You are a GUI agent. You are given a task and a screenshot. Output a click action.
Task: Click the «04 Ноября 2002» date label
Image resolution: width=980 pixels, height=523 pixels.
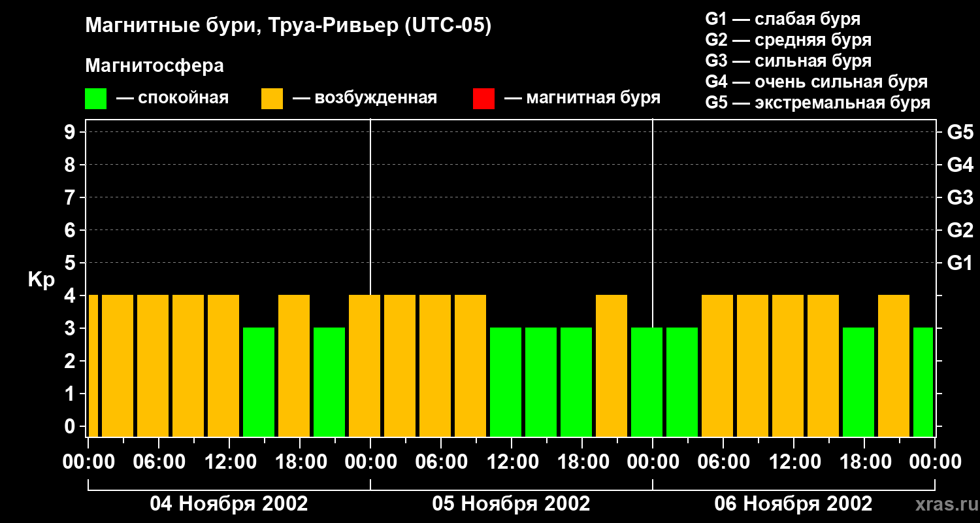pyautogui.click(x=229, y=503)
